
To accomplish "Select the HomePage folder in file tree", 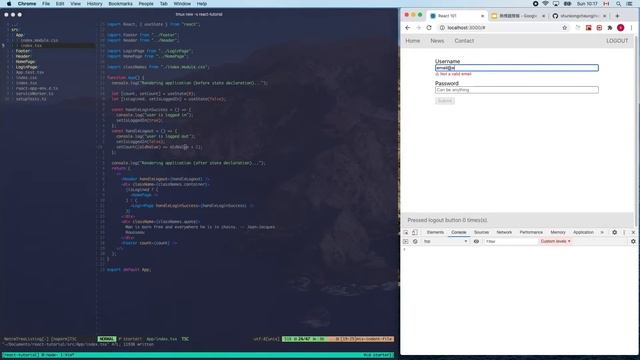I will (25, 62).
